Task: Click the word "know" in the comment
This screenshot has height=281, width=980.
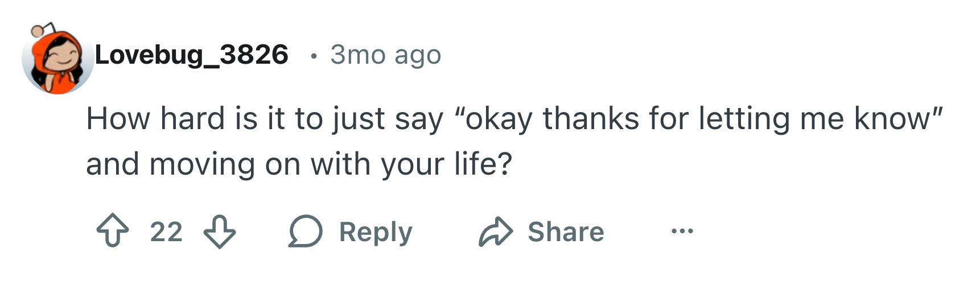Action: pos(895,119)
